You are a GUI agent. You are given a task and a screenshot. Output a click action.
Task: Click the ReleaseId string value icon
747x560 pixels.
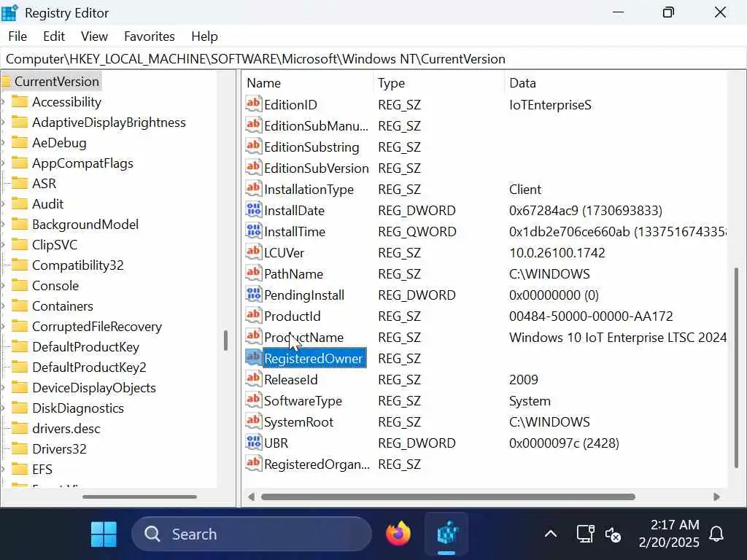coord(253,379)
